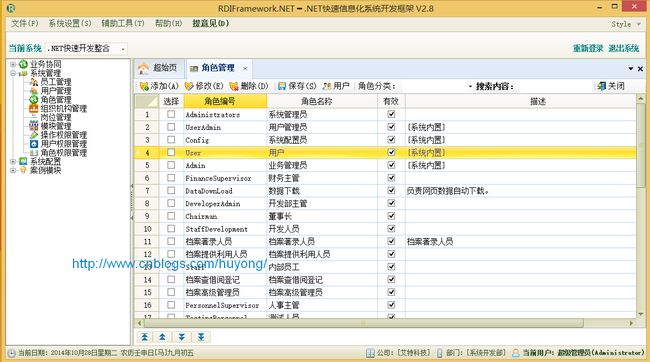Click the 搜索内容 search input field
The width and height of the screenshot is (650, 362).
pyautogui.click(x=554, y=86)
